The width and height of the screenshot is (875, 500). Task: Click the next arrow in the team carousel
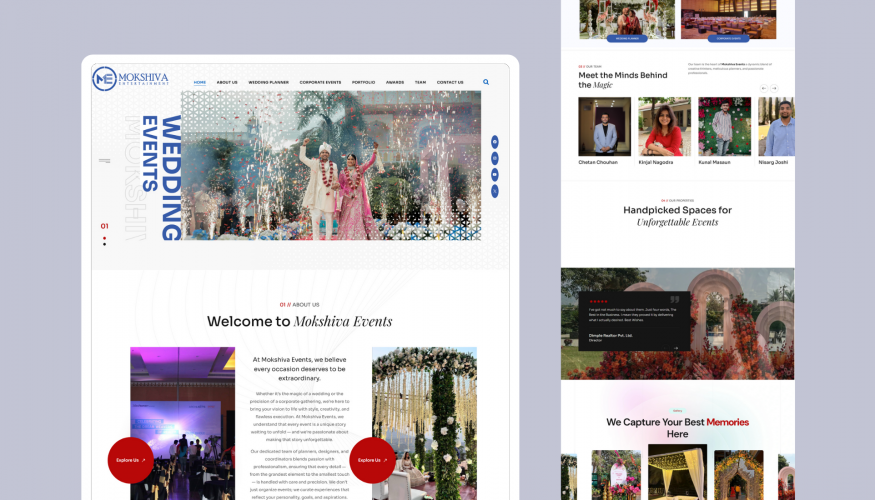(774, 88)
